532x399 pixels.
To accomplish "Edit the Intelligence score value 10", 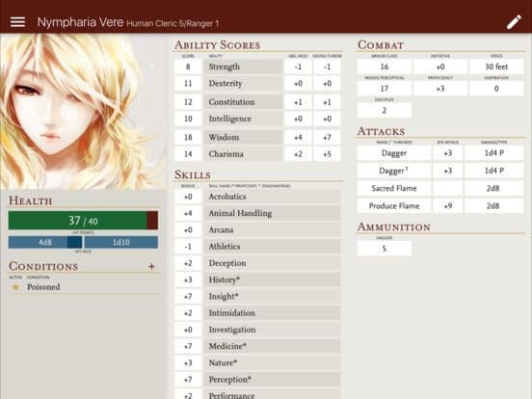I will tap(188, 119).
